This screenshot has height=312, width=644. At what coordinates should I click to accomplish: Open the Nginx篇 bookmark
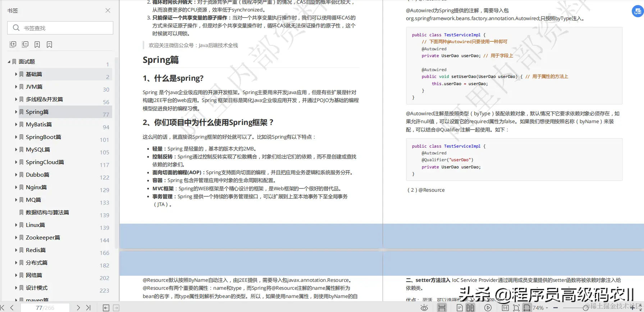36,187
